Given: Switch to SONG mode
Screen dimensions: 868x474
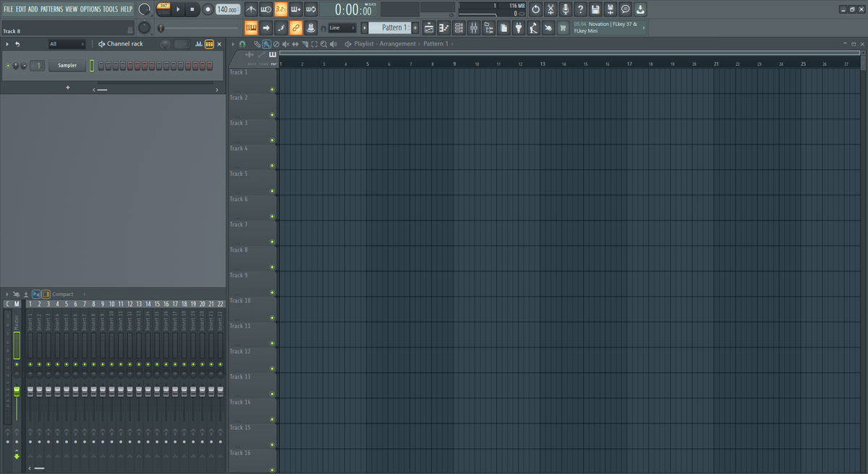Looking at the screenshot, I should point(163,13).
